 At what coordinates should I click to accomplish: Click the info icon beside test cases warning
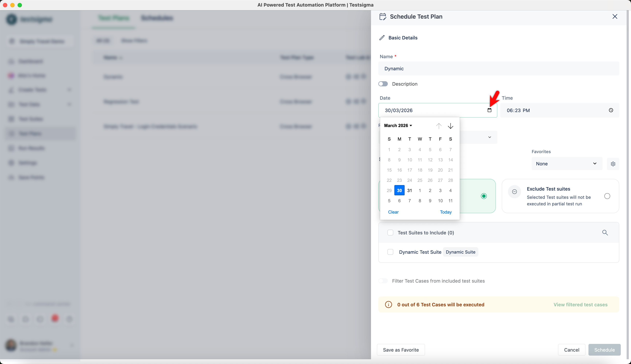pyautogui.click(x=388, y=304)
